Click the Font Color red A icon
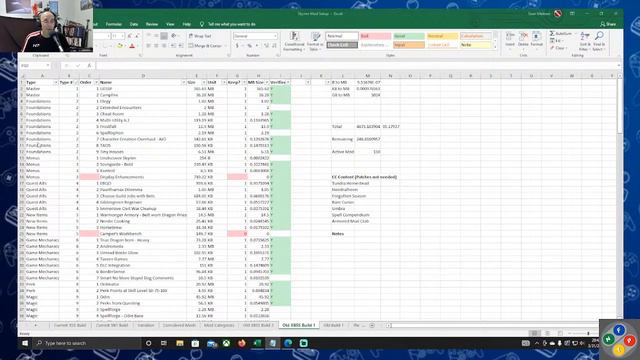Screen dimensions: 640x360 (132, 46)
